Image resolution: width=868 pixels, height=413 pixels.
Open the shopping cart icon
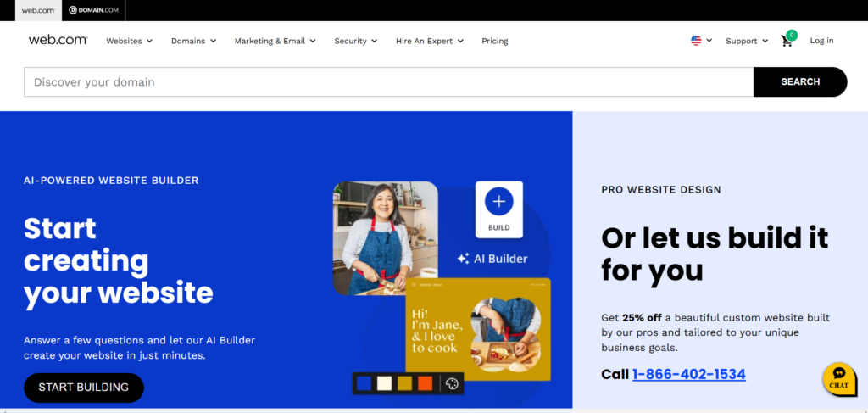(x=786, y=41)
